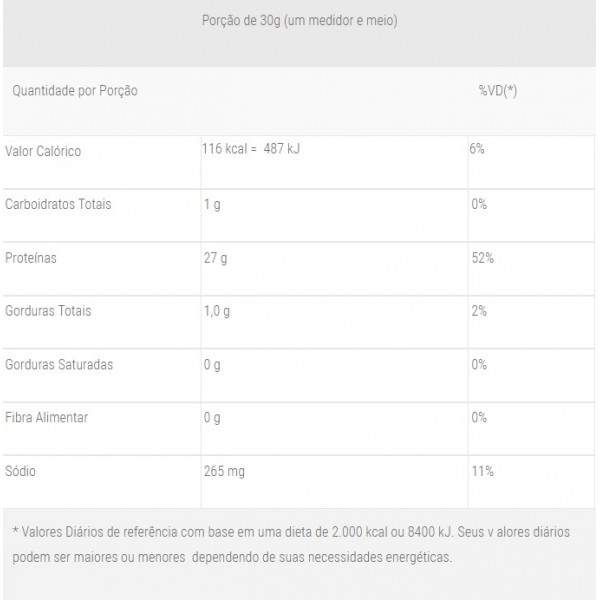
Task: Select the 'Carboidratos Totais' row label
Action: (59, 204)
